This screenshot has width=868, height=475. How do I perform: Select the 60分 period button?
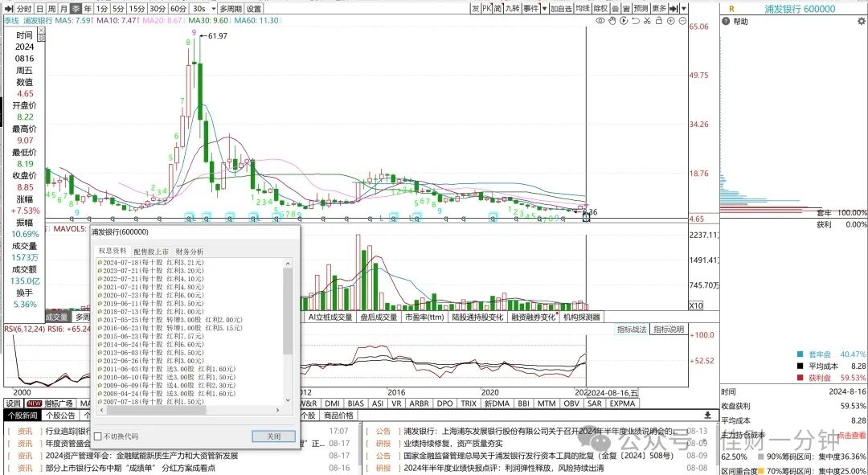coord(178,9)
